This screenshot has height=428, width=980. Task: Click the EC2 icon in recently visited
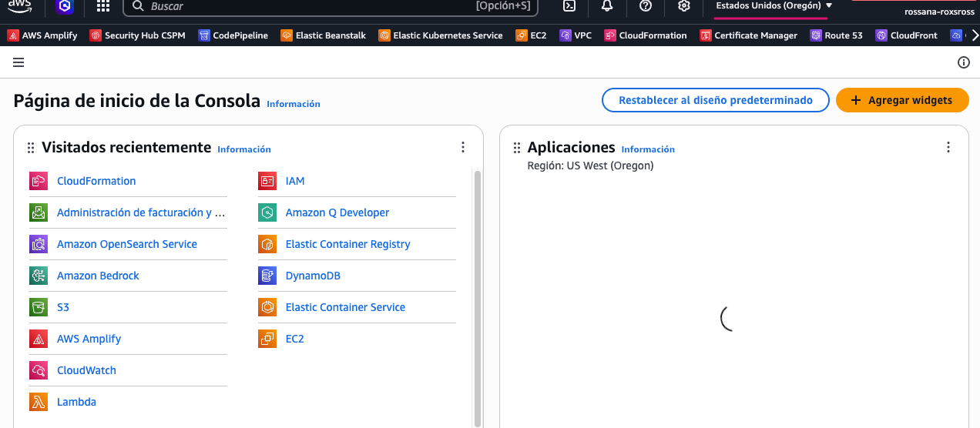[267, 339]
